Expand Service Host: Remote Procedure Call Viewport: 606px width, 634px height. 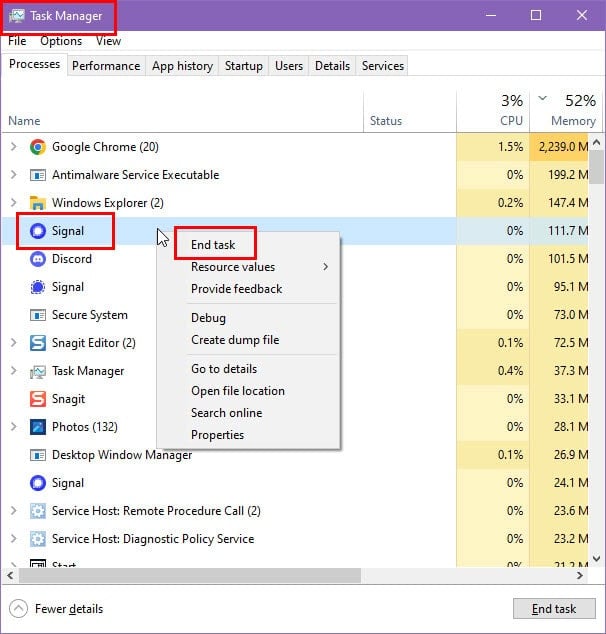13,511
